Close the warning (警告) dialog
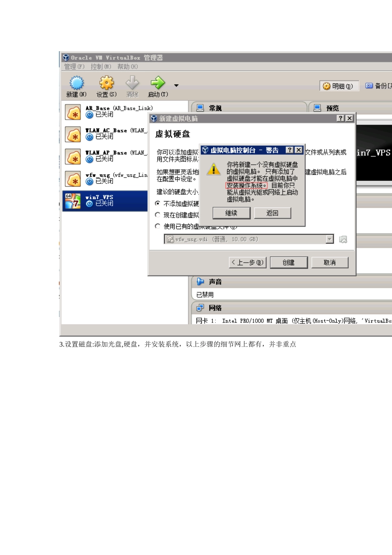Screen dimensions: 392x555 [x=298, y=150]
